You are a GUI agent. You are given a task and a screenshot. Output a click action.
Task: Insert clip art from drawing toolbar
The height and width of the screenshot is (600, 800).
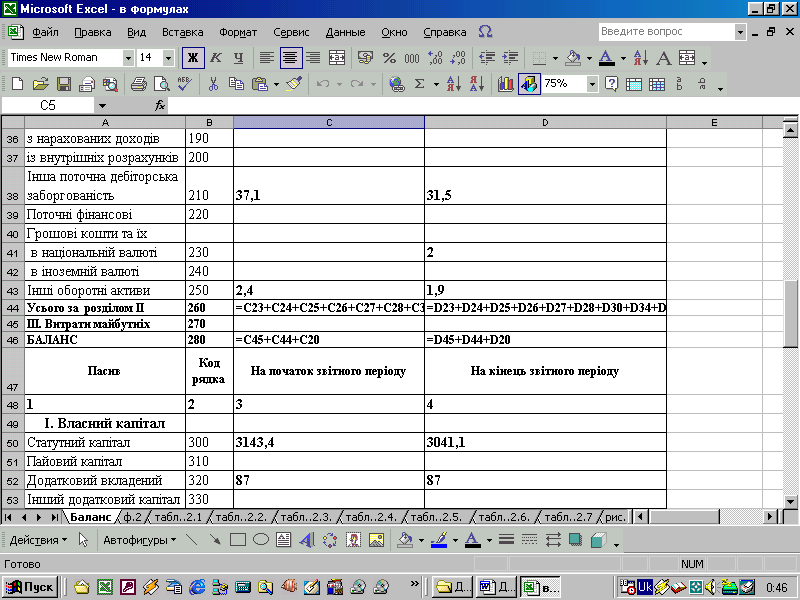353,540
